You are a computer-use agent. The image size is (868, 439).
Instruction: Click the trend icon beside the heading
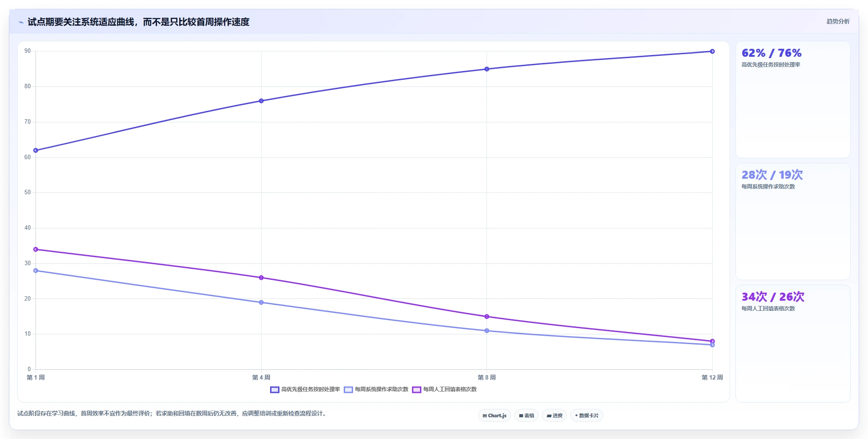[x=21, y=22]
